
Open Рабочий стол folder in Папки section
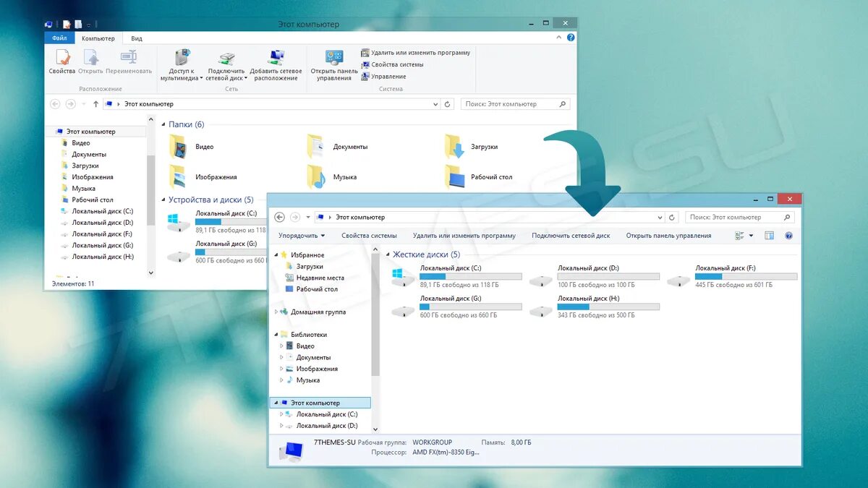(x=479, y=177)
